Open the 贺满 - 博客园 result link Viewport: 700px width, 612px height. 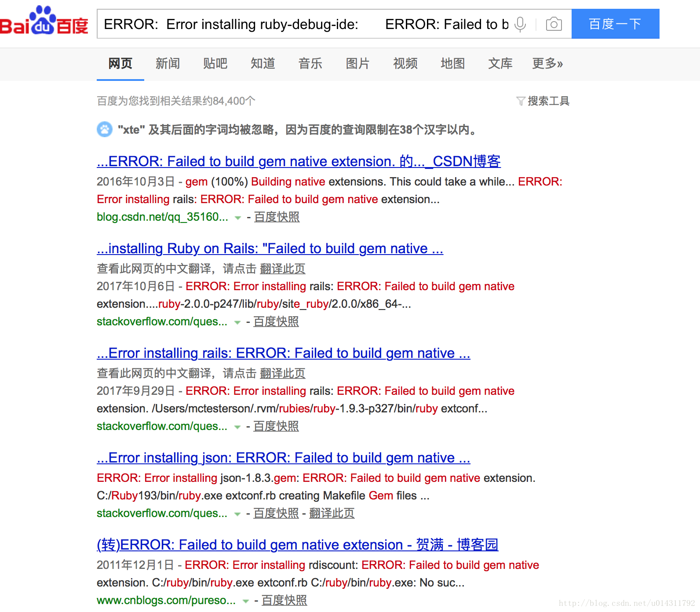pos(298,545)
